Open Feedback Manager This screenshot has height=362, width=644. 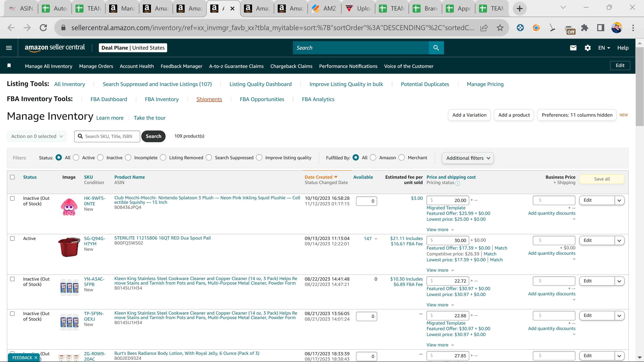coord(181,66)
